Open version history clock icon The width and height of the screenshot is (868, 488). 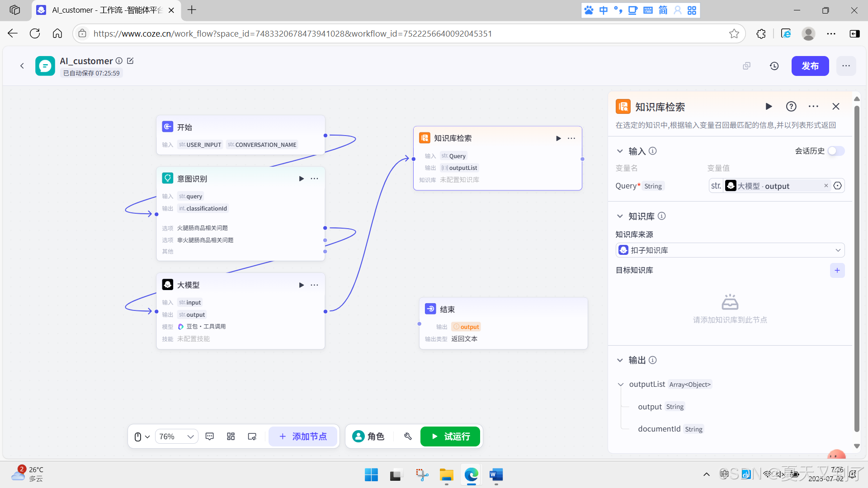[x=774, y=66]
